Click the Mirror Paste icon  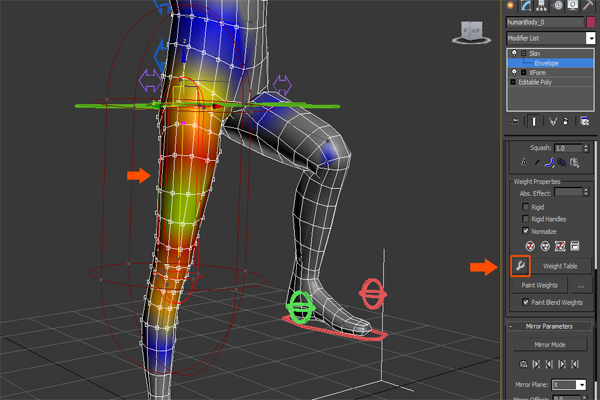click(x=523, y=364)
